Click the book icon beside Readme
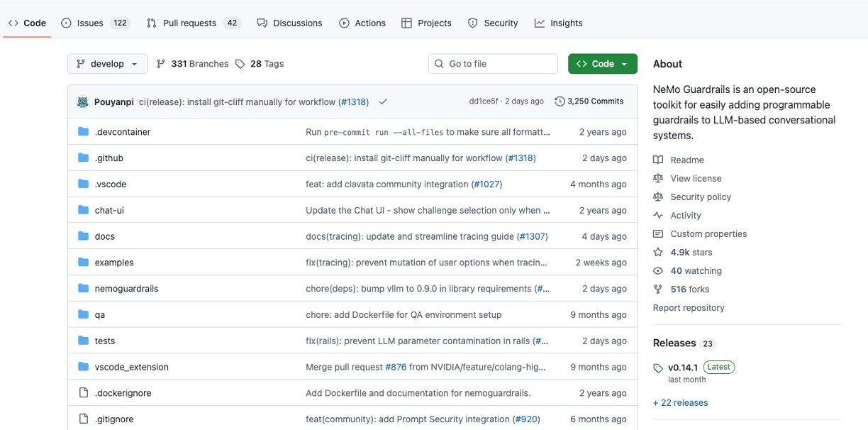868x430 pixels. pos(658,160)
